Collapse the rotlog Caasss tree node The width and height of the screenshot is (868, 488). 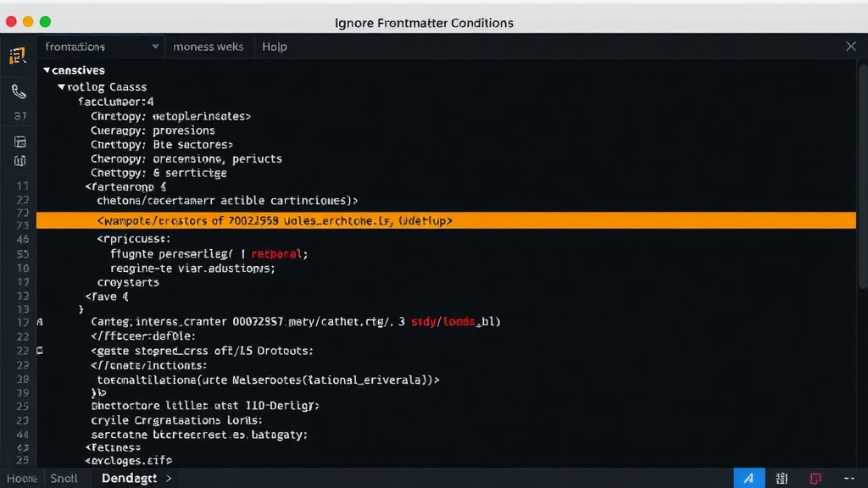coord(61,87)
